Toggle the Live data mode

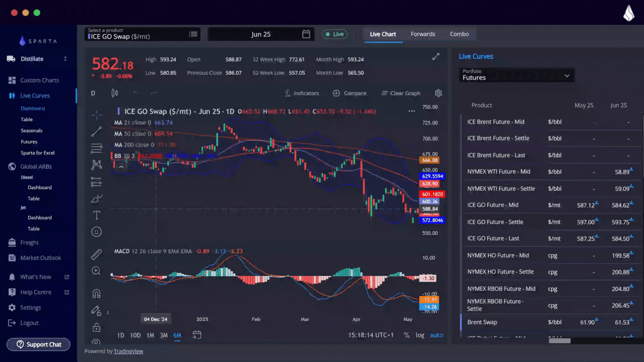coord(335,34)
